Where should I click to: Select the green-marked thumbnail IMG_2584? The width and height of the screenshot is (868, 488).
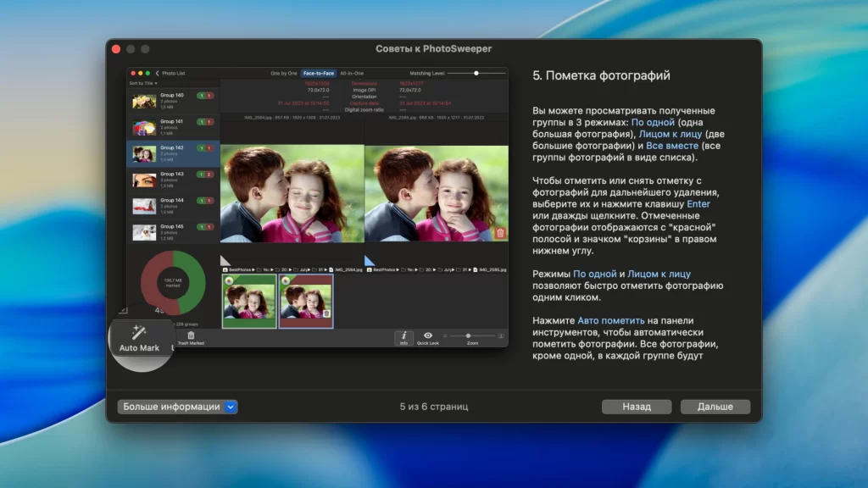pos(249,301)
